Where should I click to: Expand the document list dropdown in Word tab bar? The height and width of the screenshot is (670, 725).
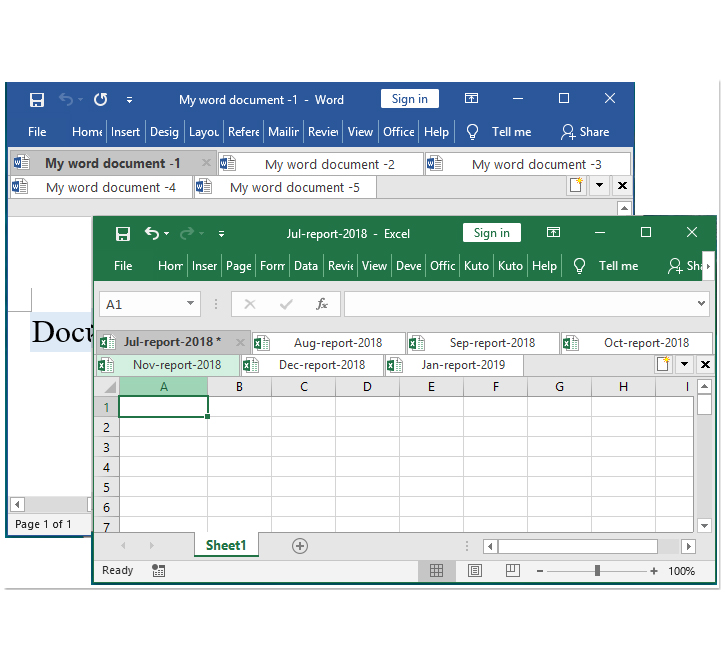[x=599, y=185]
